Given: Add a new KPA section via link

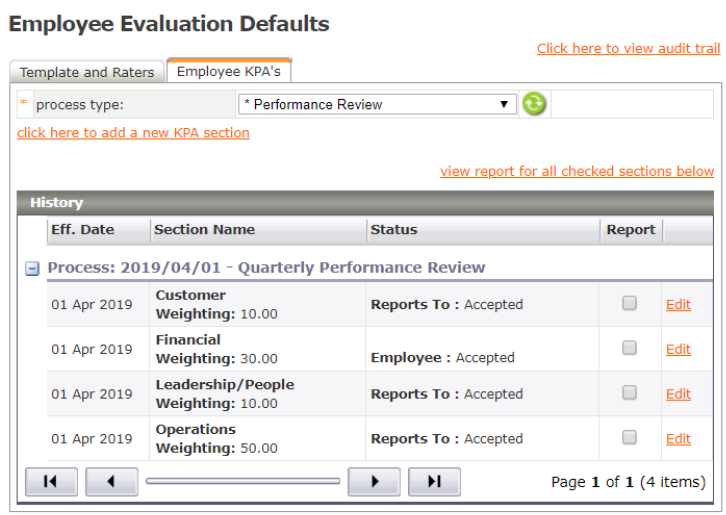Looking at the screenshot, I should pyautogui.click(x=133, y=132).
